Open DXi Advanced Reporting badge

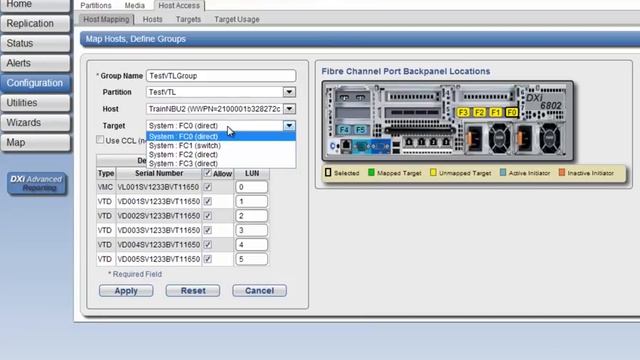pos(37,183)
